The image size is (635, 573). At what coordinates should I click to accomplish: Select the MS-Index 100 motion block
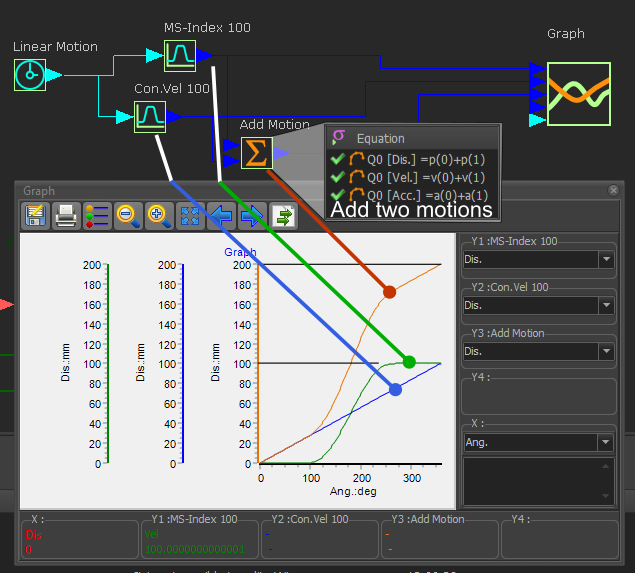[180, 56]
